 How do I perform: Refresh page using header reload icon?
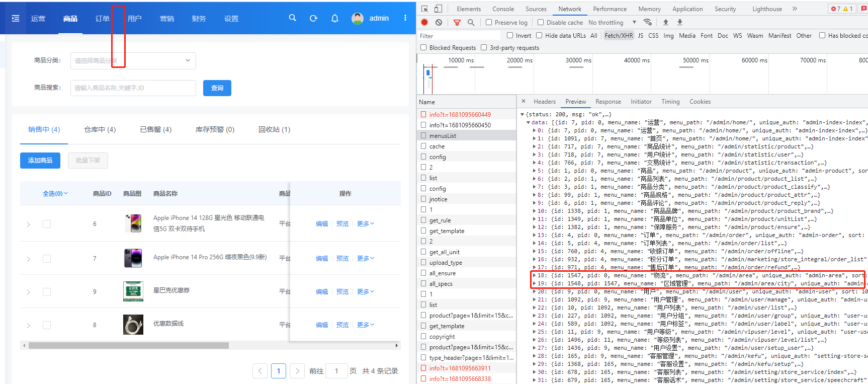313,18
